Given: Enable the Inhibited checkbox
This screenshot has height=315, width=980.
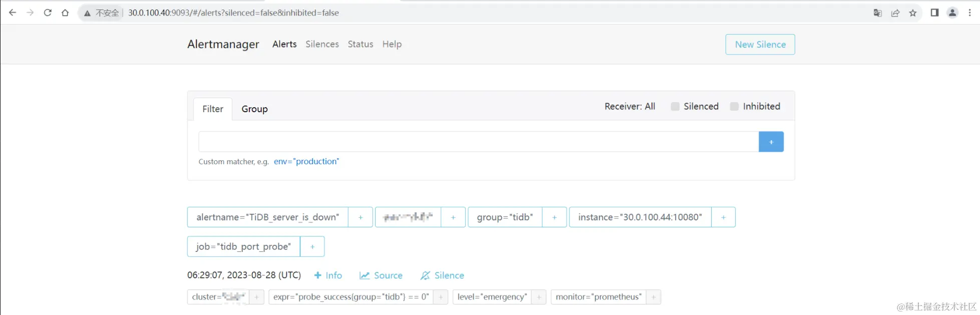Looking at the screenshot, I should pos(734,106).
